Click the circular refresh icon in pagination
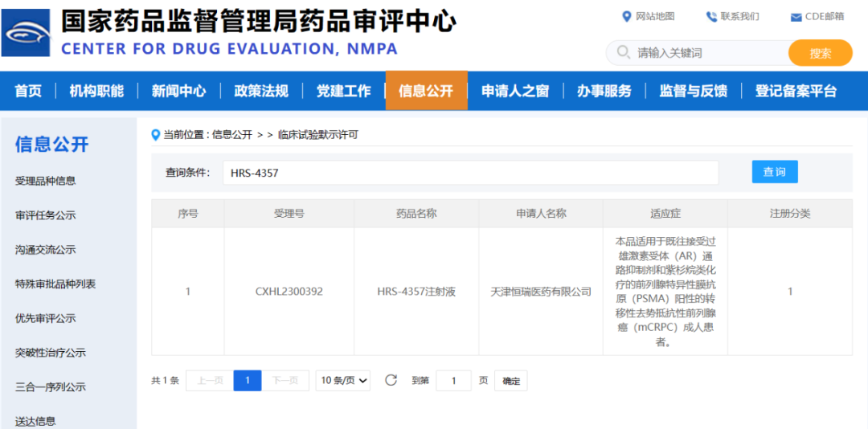Screen dimensions: 868x429 (391, 380)
